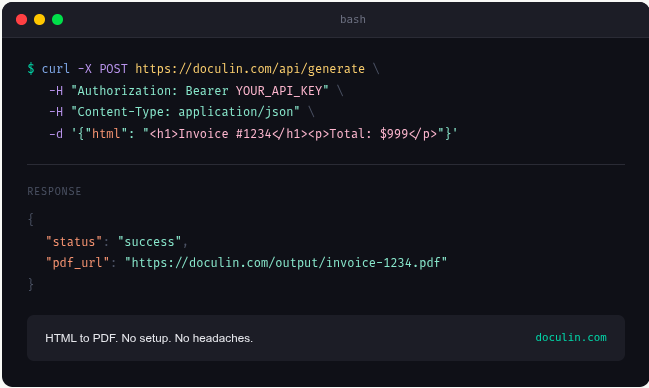Click the Content-Type: application/json header
Viewport: 649px width, 388px height.
(x=185, y=112)
